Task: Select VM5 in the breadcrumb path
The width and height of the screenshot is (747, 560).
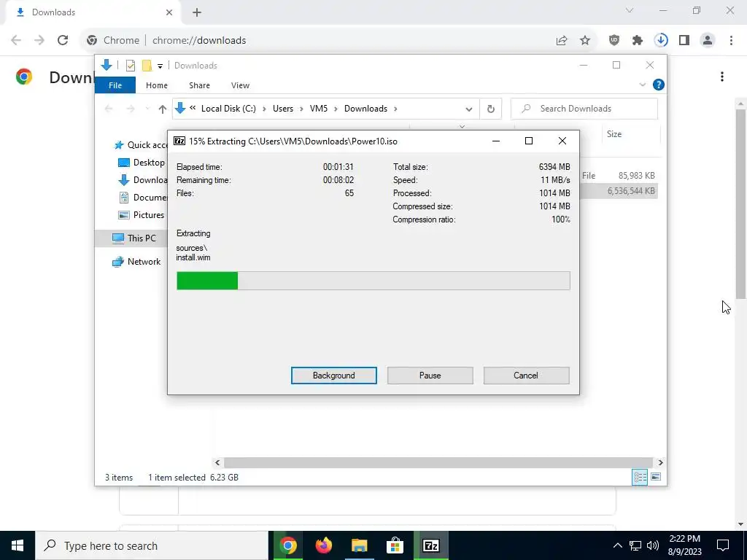Action: 319,109
